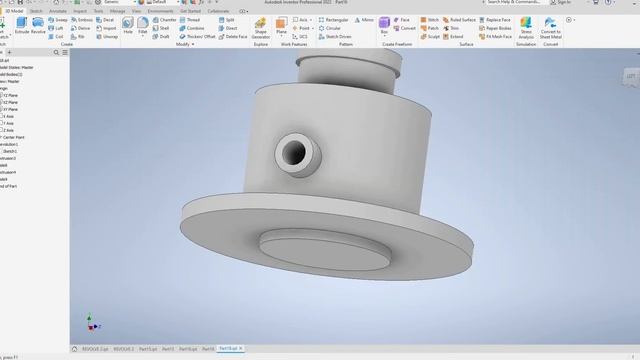This screenshot has height=360, width=640.
Task: Click the Sculpt tool
Action: [430, 37]
